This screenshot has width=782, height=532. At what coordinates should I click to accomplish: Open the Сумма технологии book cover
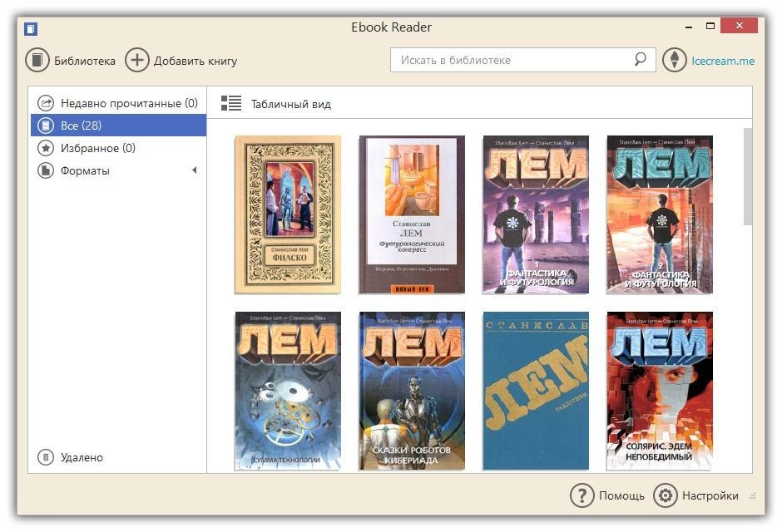(x=288, y=391)
